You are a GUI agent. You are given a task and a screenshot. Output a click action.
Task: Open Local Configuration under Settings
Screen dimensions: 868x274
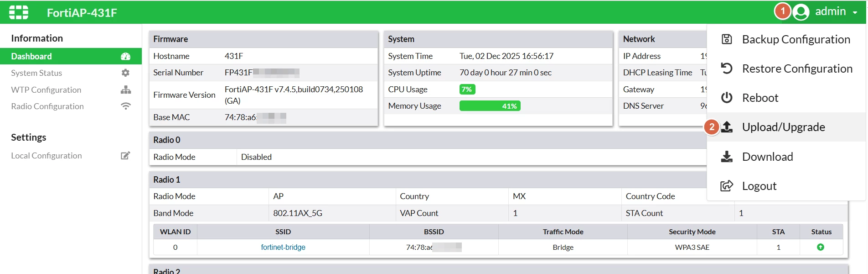pyautogui.click(x=71, y=156)
